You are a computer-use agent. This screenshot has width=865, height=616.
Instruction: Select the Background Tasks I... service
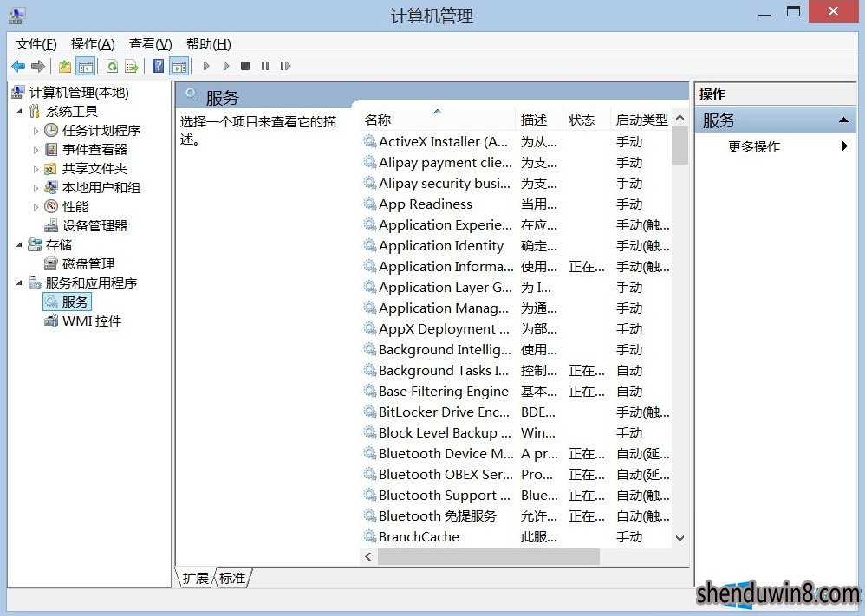(x=517, y=371)
